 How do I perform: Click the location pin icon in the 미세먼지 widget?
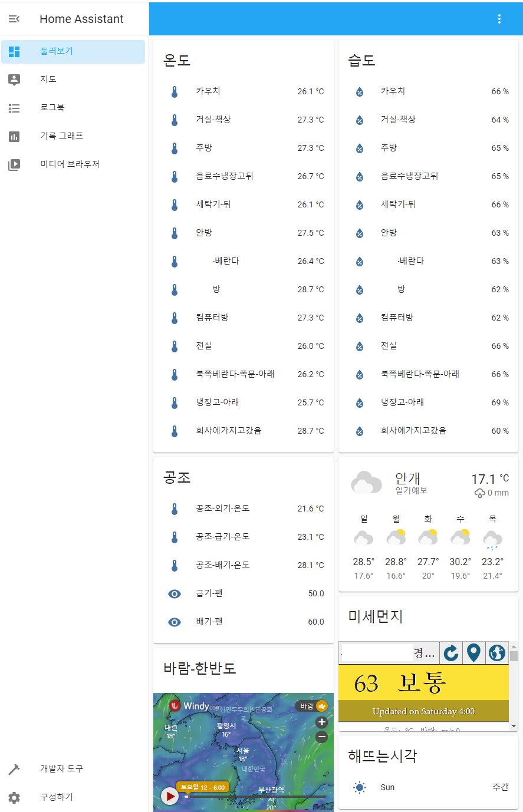click(x=473, y=652)
